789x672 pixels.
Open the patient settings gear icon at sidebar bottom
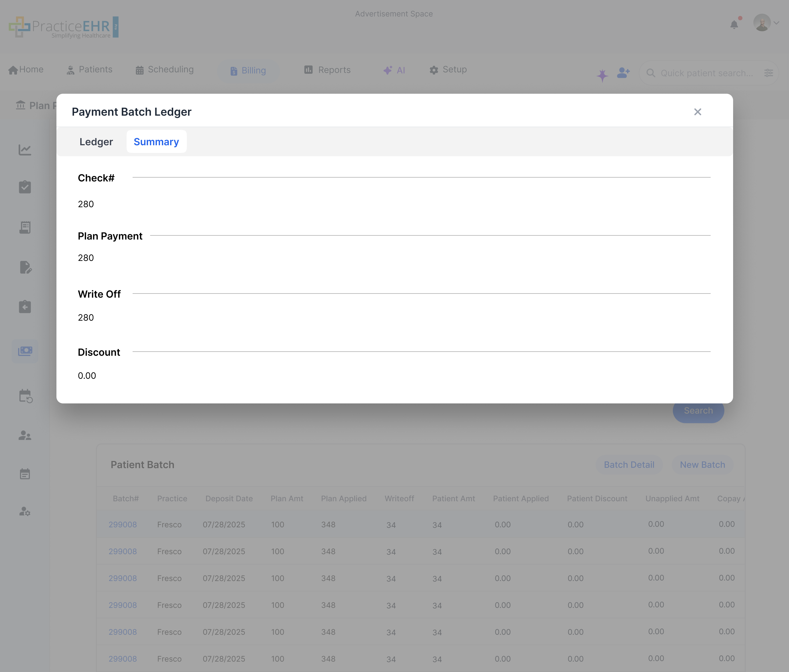(x=25, y=512)
